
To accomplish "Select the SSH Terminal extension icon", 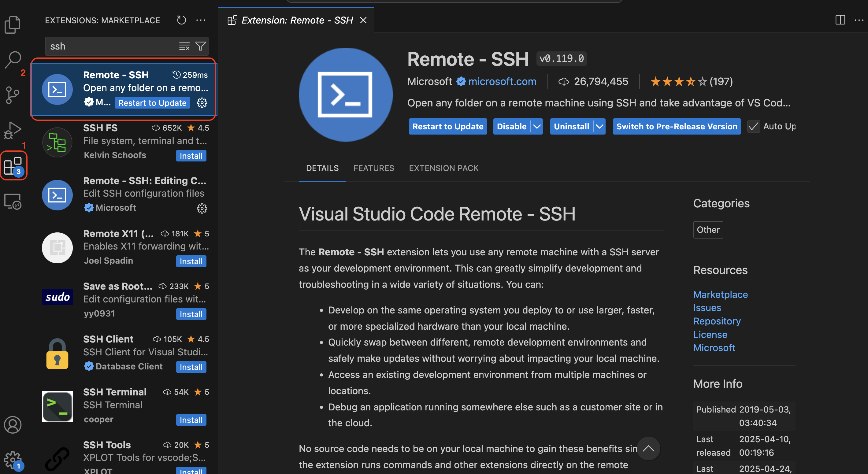I will tap(57, 406).
